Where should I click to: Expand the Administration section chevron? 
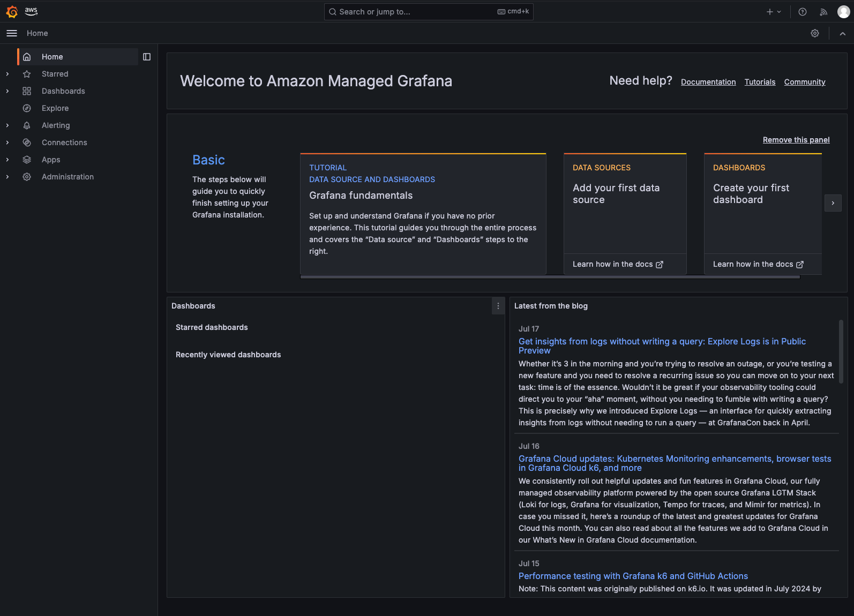[x=8, y=177]
